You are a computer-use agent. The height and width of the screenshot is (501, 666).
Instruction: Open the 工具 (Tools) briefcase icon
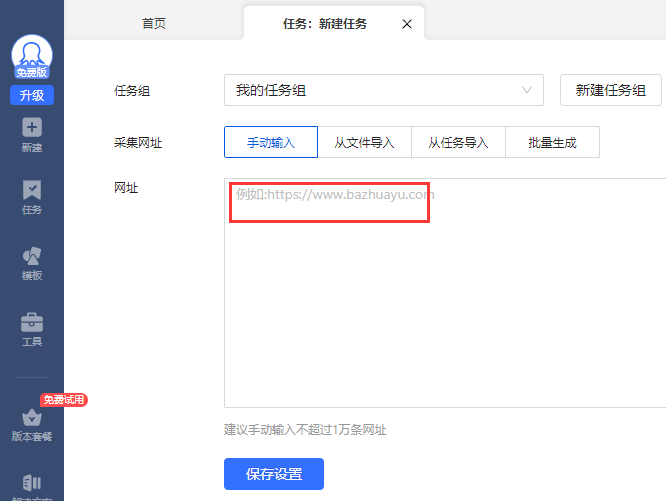point(32,322)
